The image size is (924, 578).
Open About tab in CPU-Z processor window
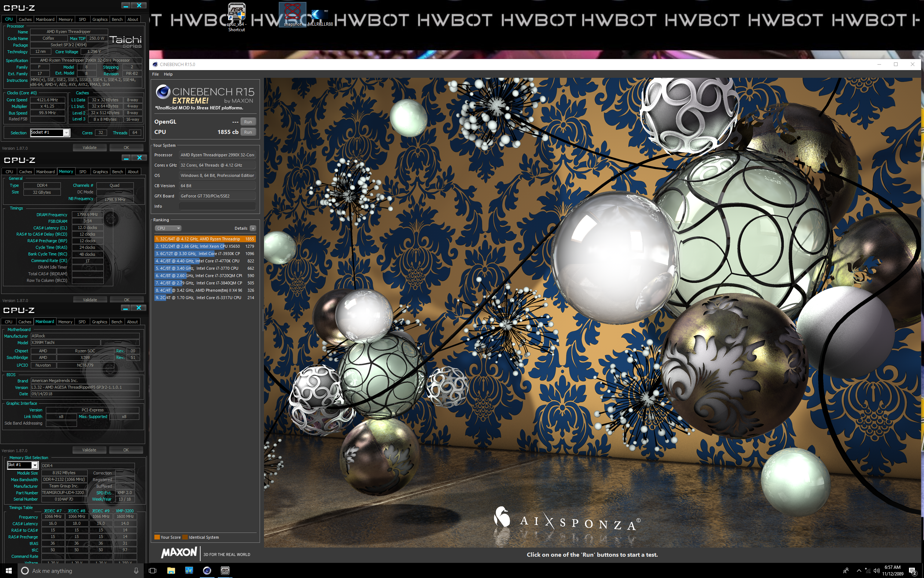tap(133, 19)
